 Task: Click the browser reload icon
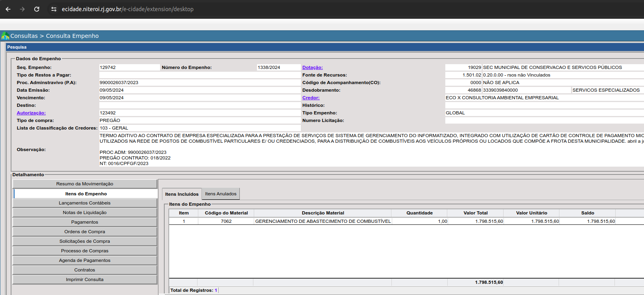point(37,9)
